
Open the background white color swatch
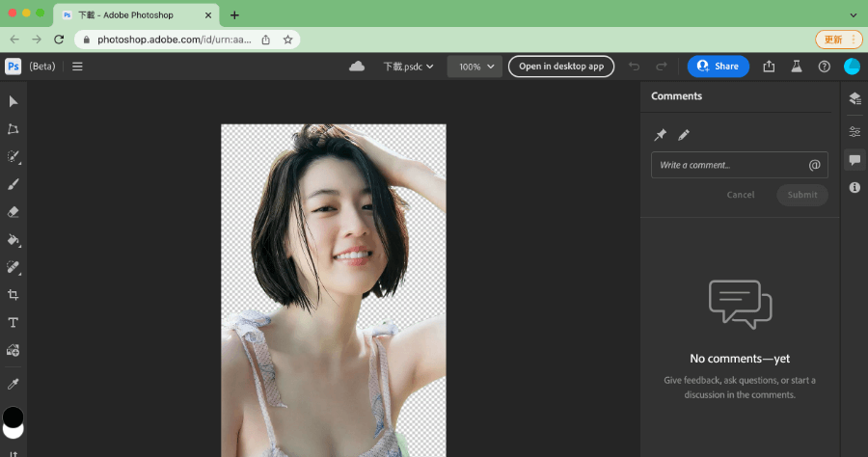[x=14, y=433]
